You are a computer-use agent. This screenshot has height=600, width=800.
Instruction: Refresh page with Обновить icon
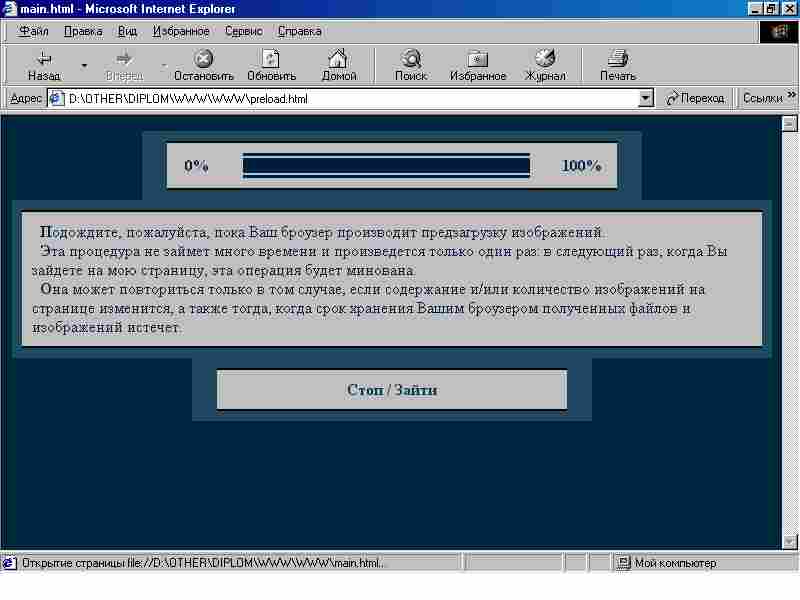271,59
